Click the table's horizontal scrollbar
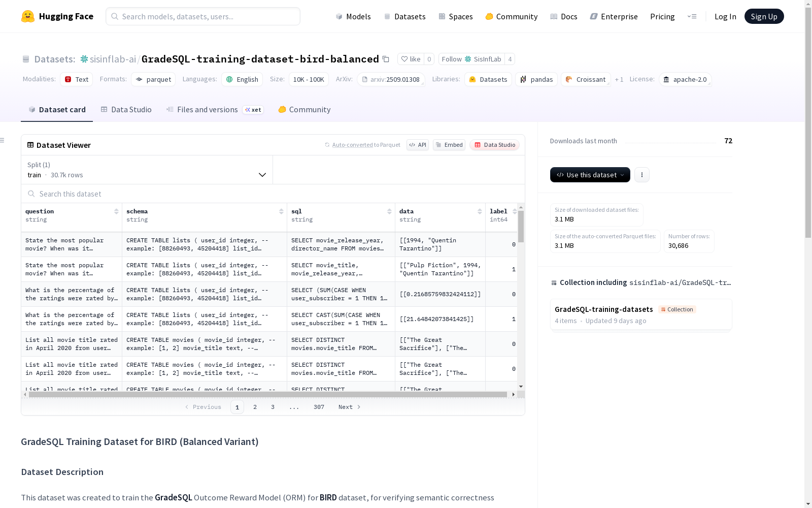812x508 pixels. [x=268, y=394]
